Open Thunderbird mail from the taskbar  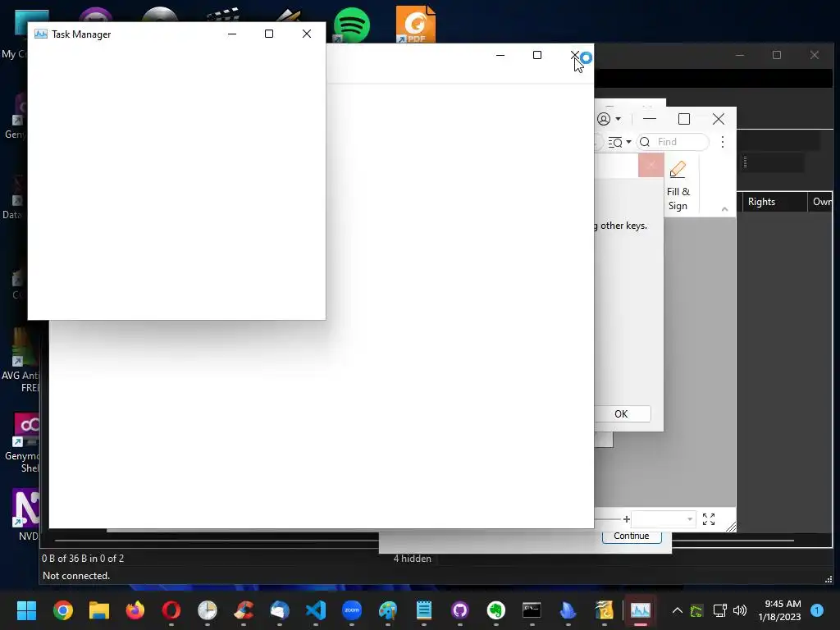click(x=280, y=610)
